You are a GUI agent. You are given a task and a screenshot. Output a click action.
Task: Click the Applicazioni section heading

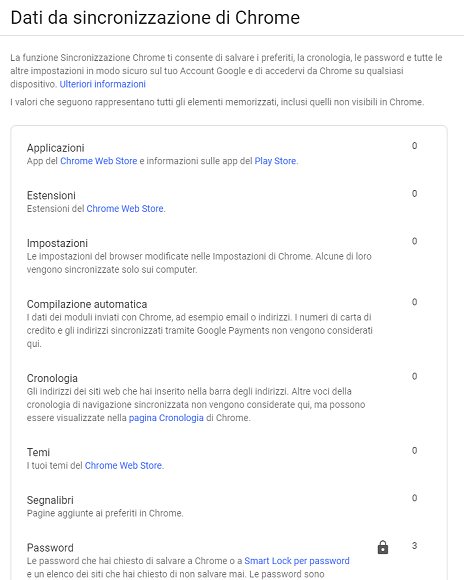click(x=56, y=148)
